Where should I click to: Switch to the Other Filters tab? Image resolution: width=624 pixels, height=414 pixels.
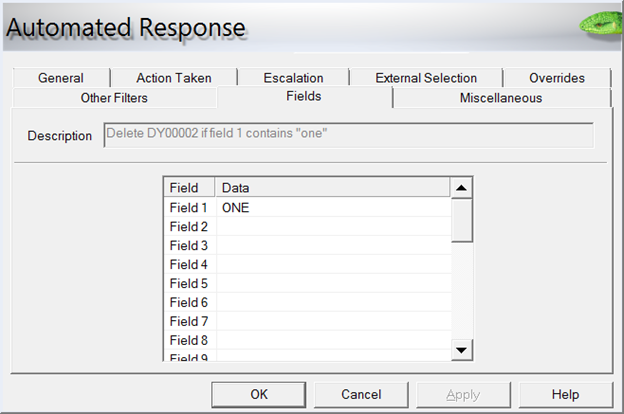pyautogui.click(x=114, y=98)
